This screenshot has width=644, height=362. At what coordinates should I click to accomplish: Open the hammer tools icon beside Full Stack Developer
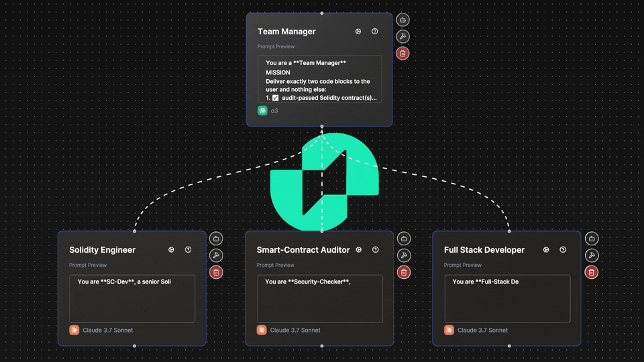coord(592,255)
